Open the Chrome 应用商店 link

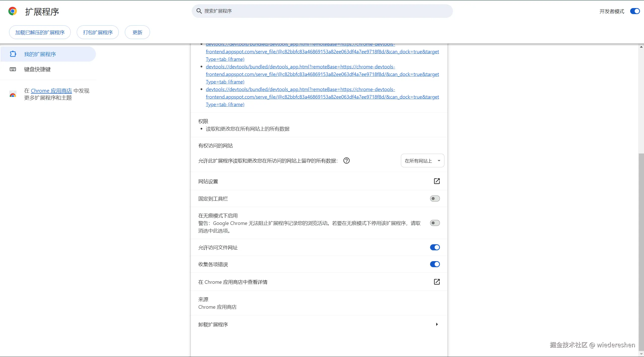coord(52,91)
